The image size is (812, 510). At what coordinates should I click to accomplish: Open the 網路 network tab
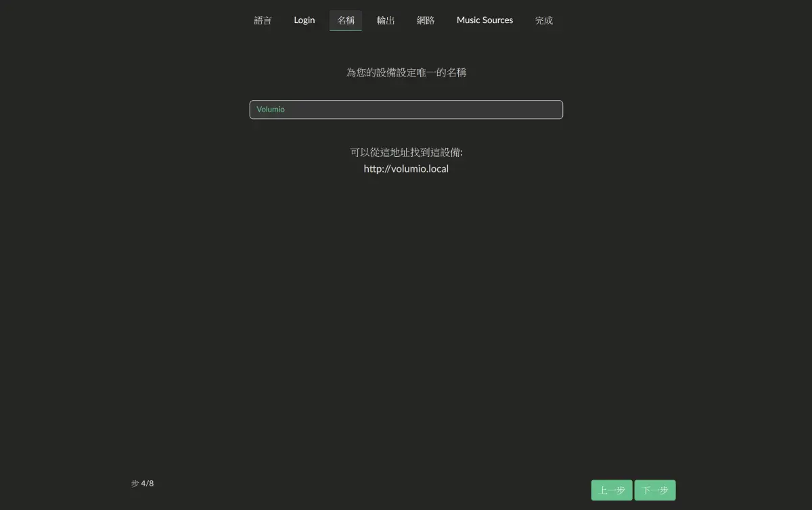click(426, 20)
